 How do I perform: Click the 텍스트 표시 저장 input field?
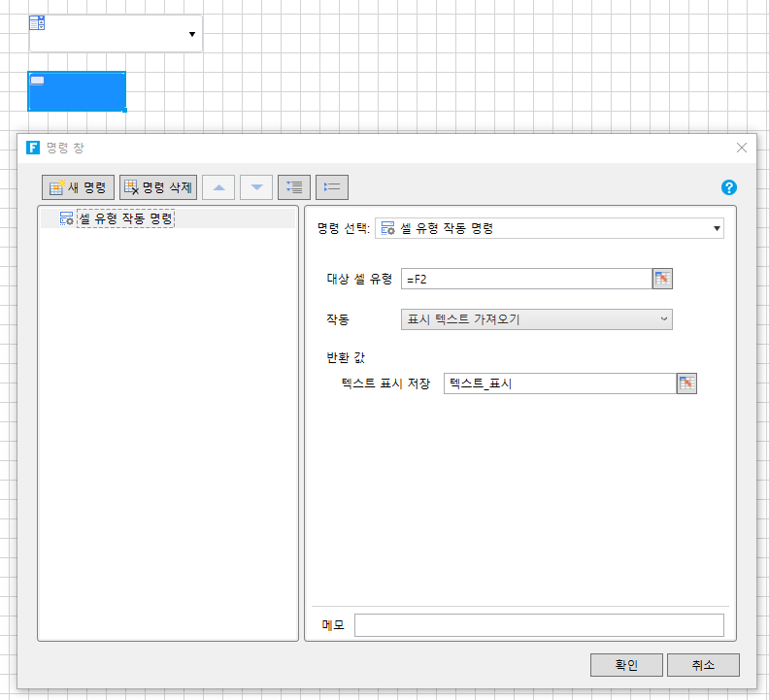(558, 383)
